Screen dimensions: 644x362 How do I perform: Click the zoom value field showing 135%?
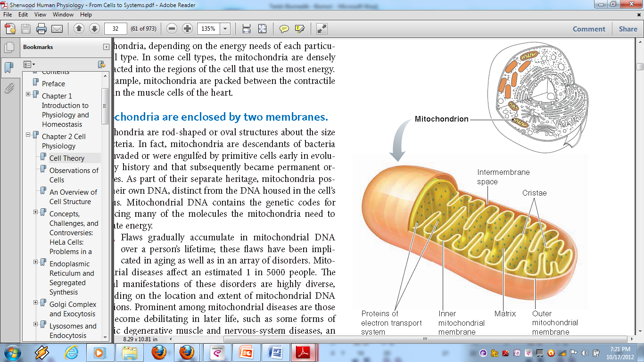[x=208, y=29]
